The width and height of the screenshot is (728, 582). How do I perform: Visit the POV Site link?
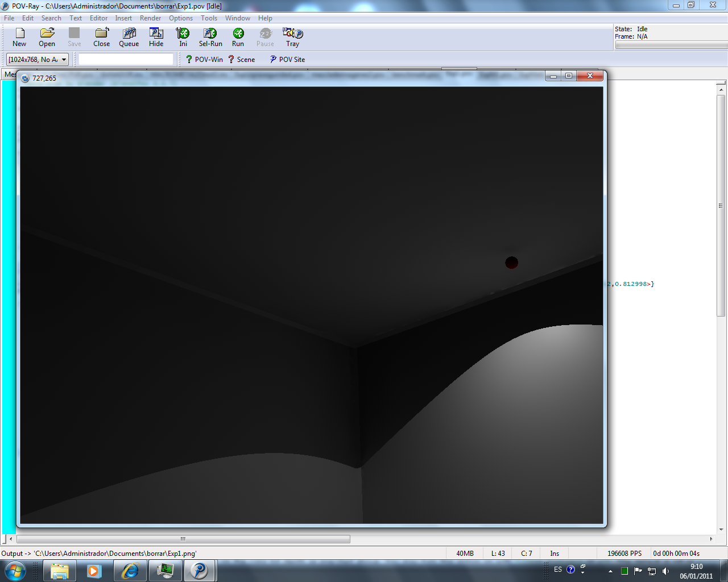point(287,60)
